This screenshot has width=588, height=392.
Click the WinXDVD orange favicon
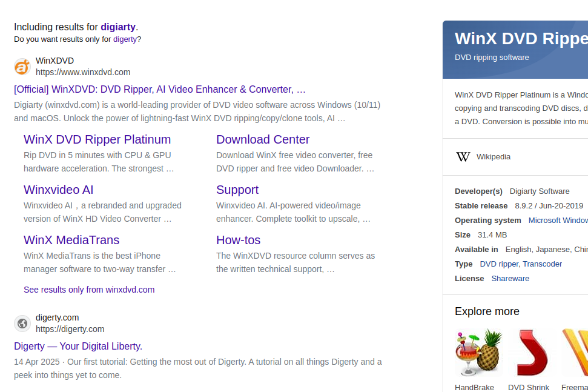[22, 67]
